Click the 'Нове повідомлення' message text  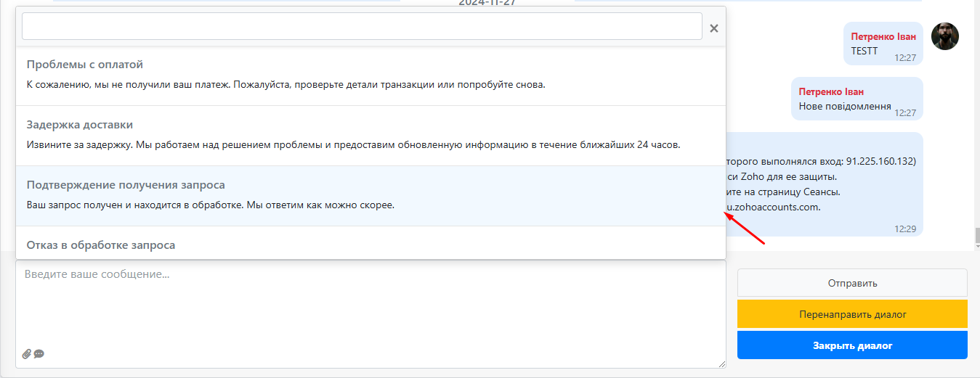pyautogui.click(x=845, y=106)
